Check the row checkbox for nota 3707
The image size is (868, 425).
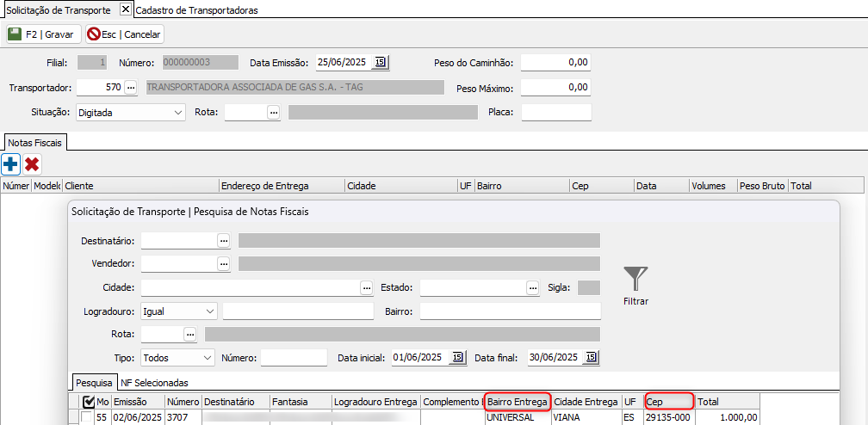(87, 417)
